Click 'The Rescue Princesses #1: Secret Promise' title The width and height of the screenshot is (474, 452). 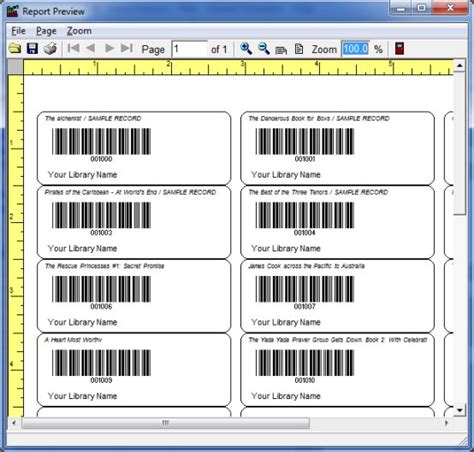tap(105, 266)
